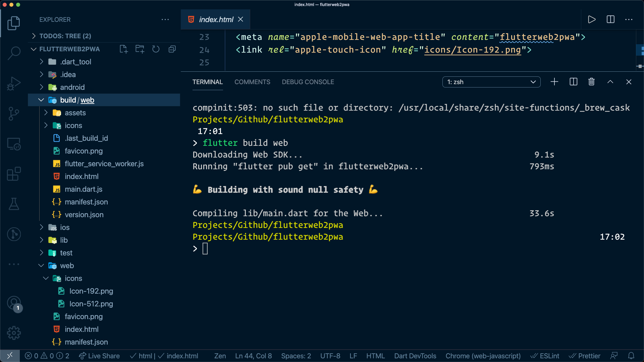Image resolution: width=644 pixels, height=362 pixels.
Task: Open the Search view in activity bar
Action: coord(14,53)
